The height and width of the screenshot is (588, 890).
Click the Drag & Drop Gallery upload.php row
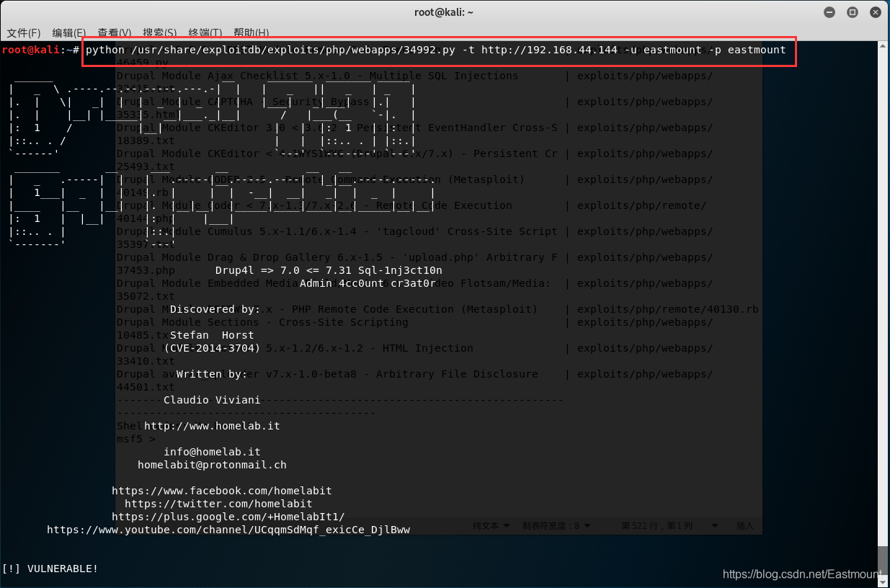point(414,257)
